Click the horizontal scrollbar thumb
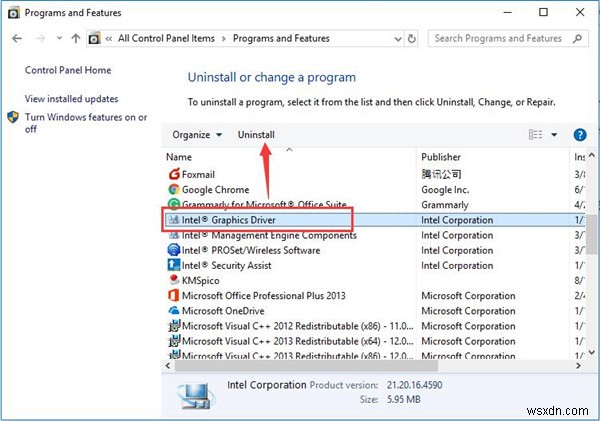Screen dimensions: 600x421 (306, 366)
